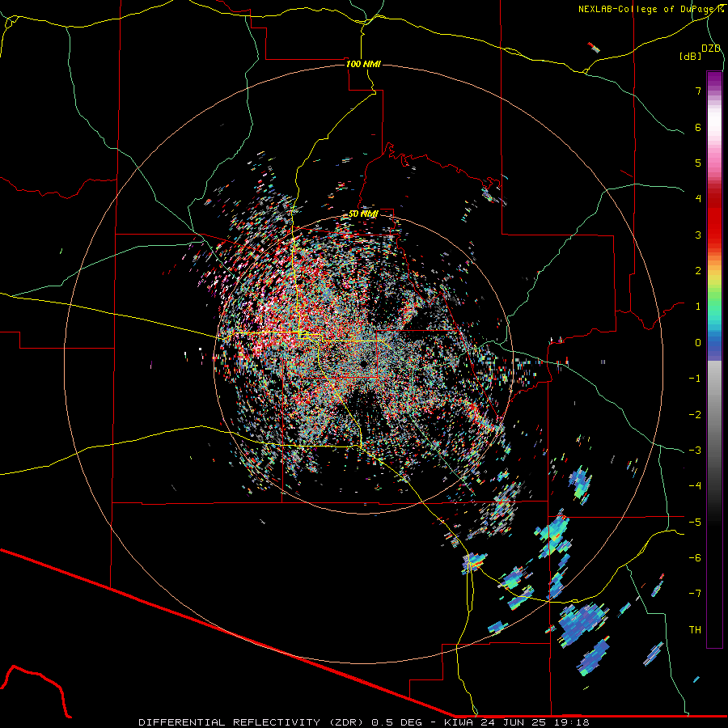
Task: Click the '-2' value on the color scale
Action: 695,415
